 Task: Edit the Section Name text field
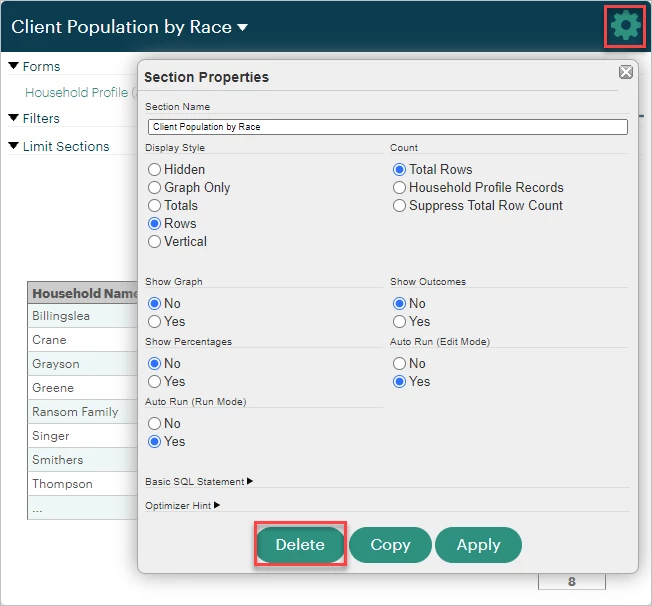[x=388, y=127]
